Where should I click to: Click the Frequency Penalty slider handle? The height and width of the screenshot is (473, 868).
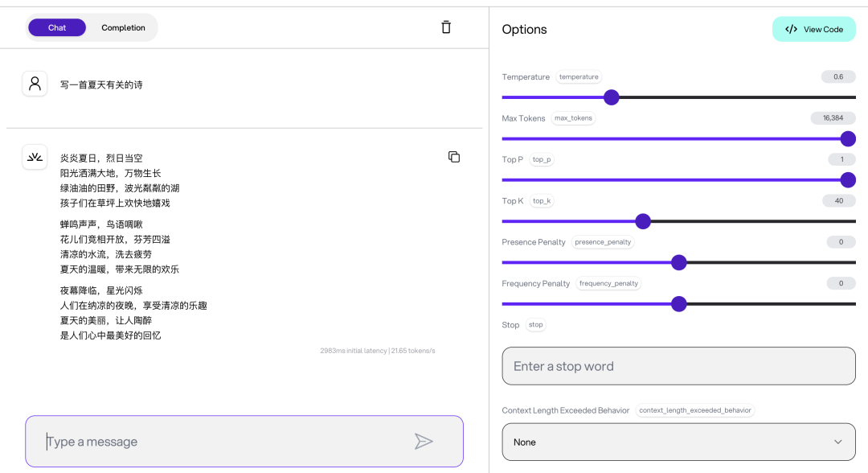[x=678, y=304]
